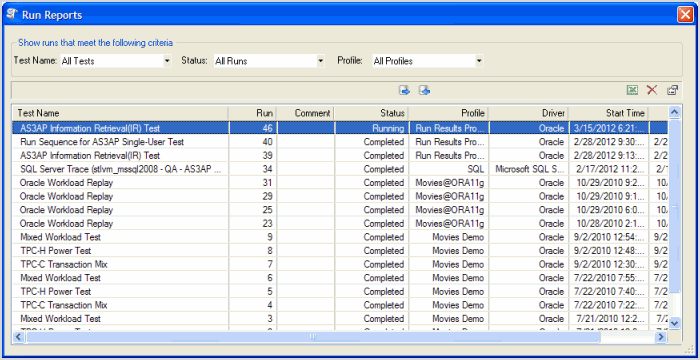Sort by Run column header
Image resolution: width=700 pixels, height=360 pixels.
[253, 113]
